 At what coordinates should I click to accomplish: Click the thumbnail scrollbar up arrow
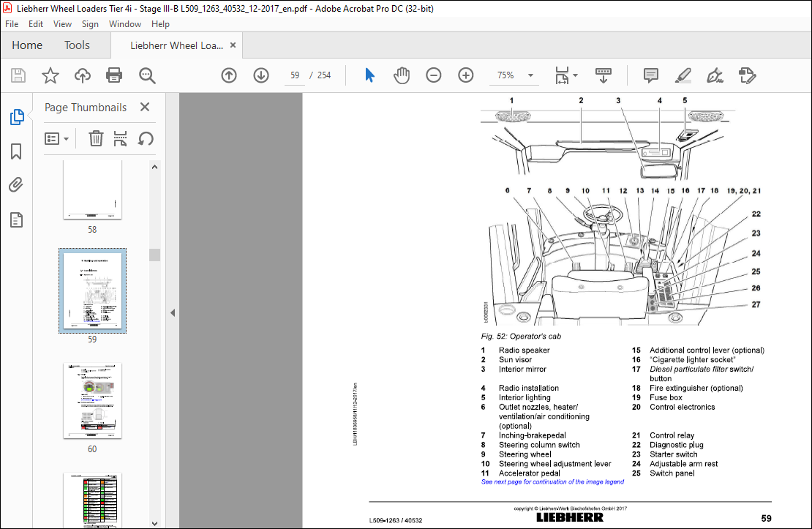tap(154, 167)
